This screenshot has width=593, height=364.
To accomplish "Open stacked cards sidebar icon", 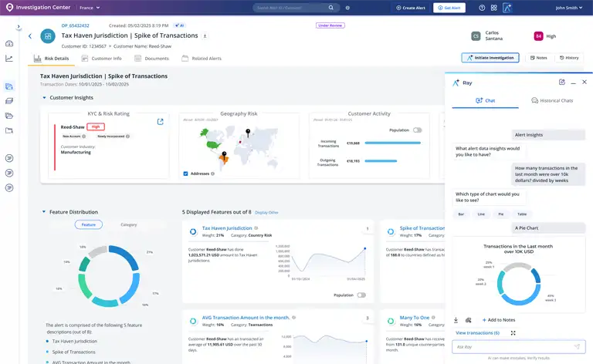I will [9, 101].
